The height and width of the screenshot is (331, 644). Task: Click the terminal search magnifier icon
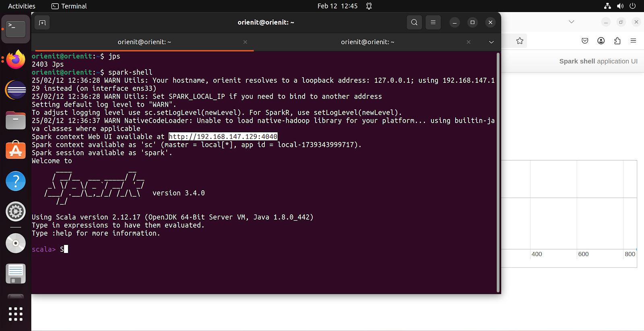point(414,23)
